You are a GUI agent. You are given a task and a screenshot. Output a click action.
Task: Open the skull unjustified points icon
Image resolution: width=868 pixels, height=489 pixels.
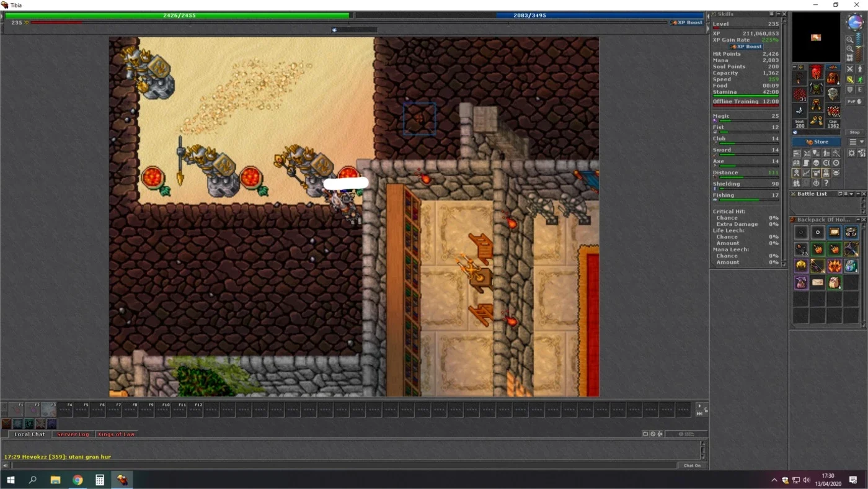coord(816,163)
